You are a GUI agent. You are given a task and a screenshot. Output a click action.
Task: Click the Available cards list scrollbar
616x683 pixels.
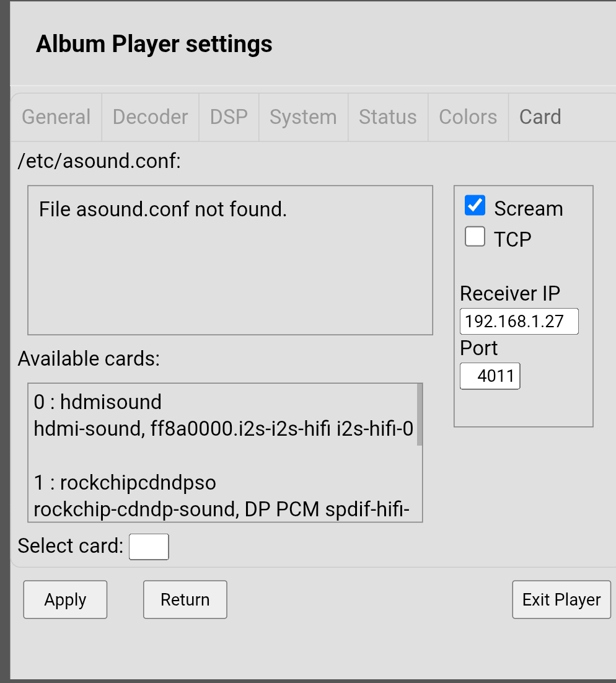point(420,414)
